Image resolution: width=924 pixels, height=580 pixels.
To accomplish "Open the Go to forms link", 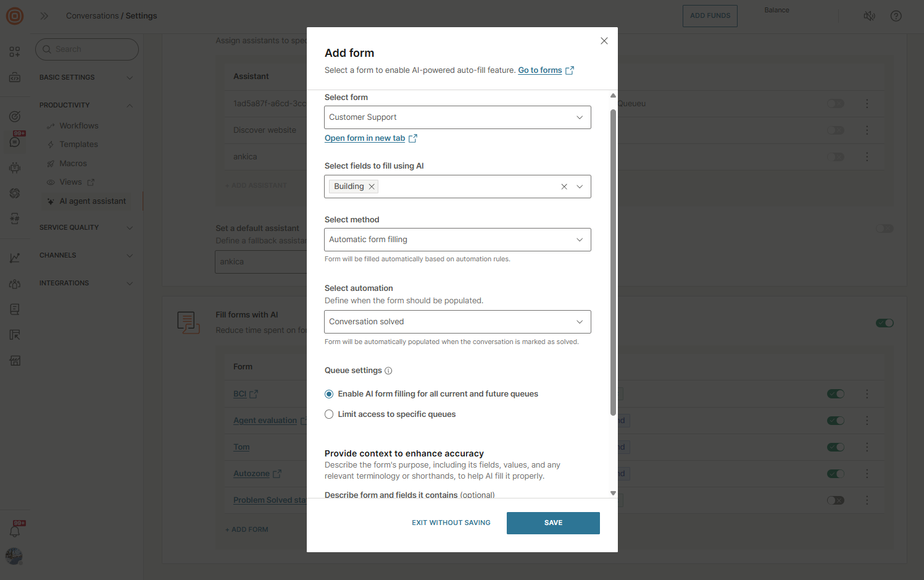I will (541, 70).
